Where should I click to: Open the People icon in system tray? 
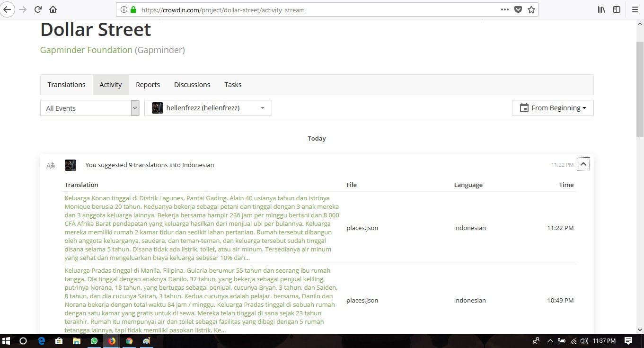536,340
